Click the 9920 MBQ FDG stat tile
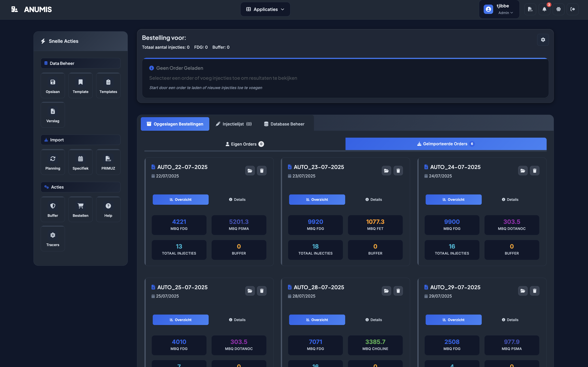588x367 pixels. coord(315,225)
